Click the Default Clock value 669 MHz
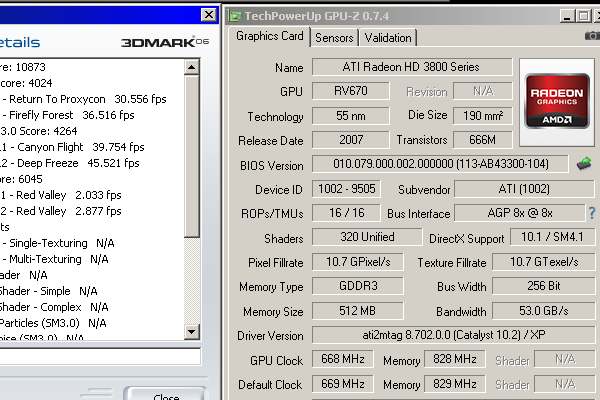The width and height of the screenshot is (600, 400). pos(342,384)
